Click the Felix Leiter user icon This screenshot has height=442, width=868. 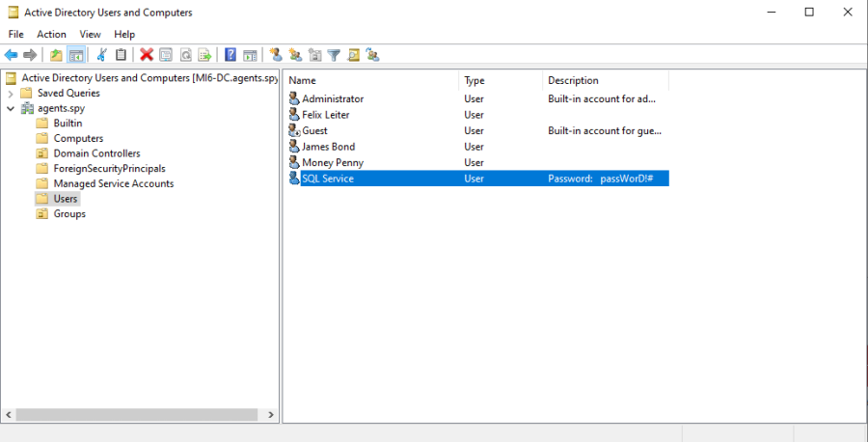[294, 115]
